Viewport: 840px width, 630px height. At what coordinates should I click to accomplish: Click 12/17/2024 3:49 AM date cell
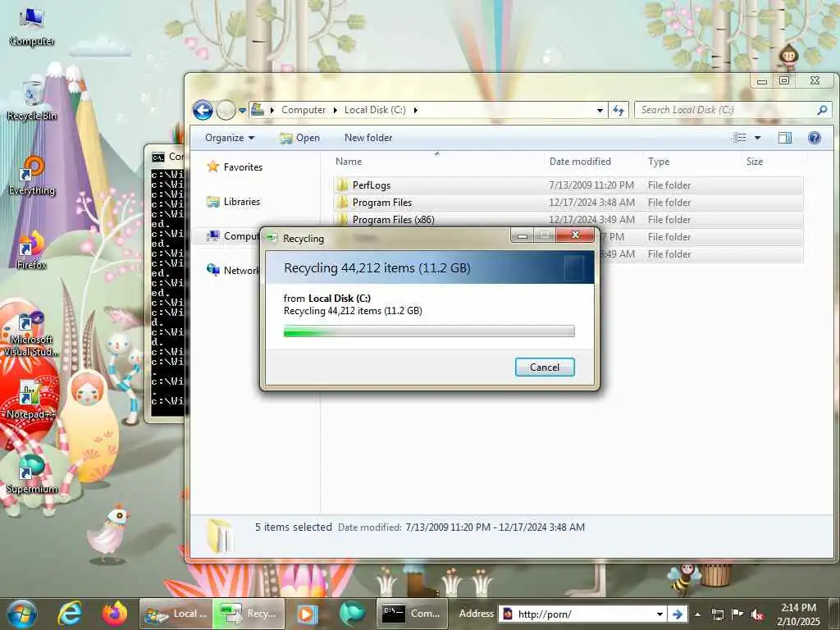tap(591, 220)
